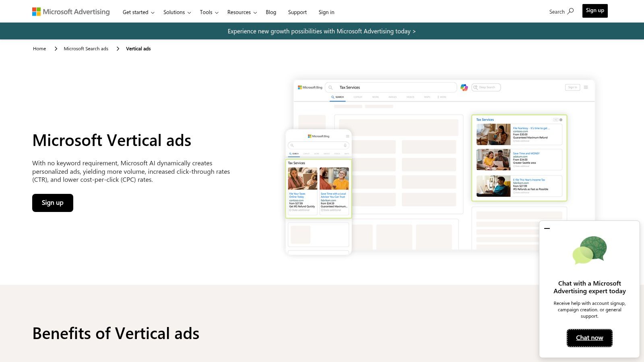Click the Deep Search icon in the mockup
The height and width of the screenshot is (362, 644).
[475, 87]
